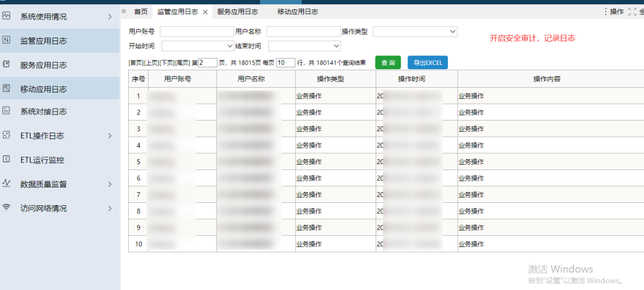This screenshot has height=290, width=644.
Task: Click the 移动应用日志 sidebar icon
Action: tap(7, 89)
